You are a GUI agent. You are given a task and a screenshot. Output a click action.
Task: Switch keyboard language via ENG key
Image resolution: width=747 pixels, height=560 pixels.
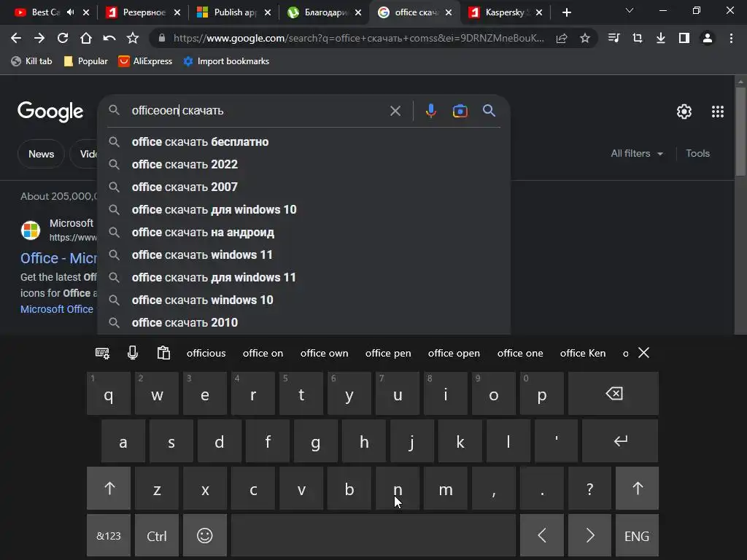[x=637, y=536]
